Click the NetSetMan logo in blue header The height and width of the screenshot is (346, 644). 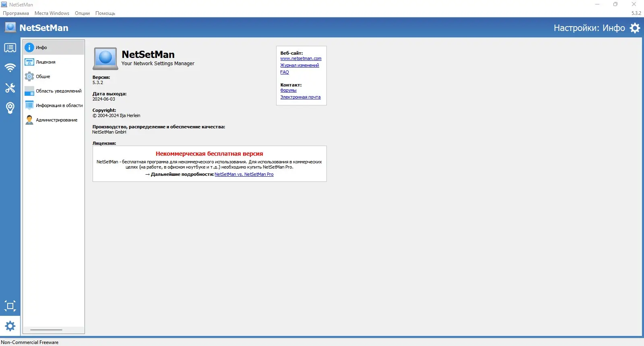(10, 27)
